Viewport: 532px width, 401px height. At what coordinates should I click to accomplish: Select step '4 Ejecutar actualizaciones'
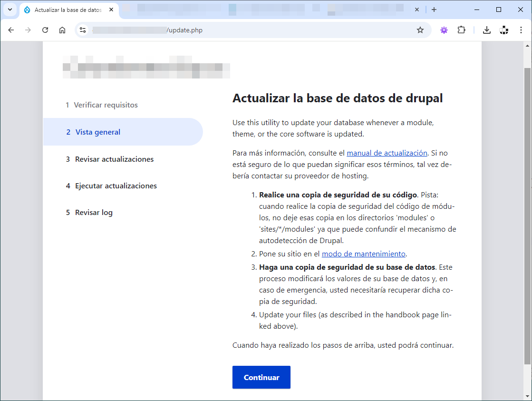pos(111,186)
